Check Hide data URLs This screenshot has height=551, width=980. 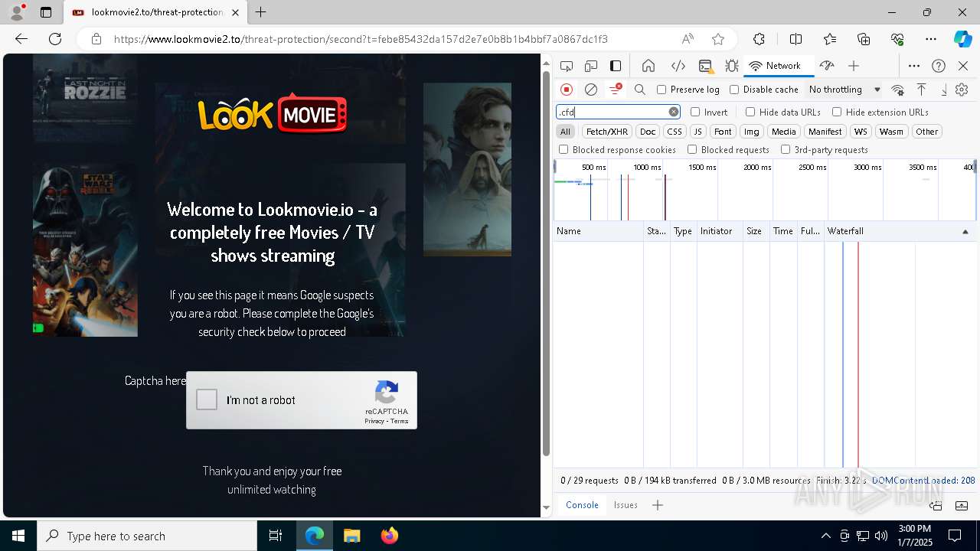point(750,112)
